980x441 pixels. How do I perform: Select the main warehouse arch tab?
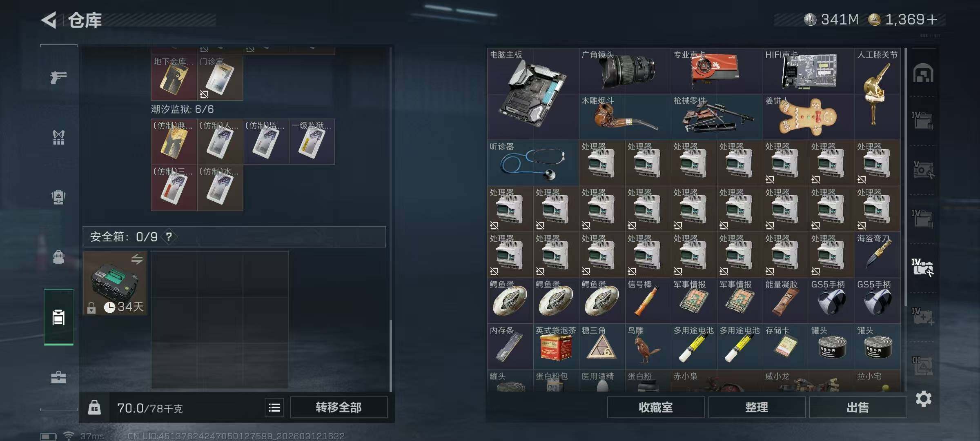(x=923, y=73)
